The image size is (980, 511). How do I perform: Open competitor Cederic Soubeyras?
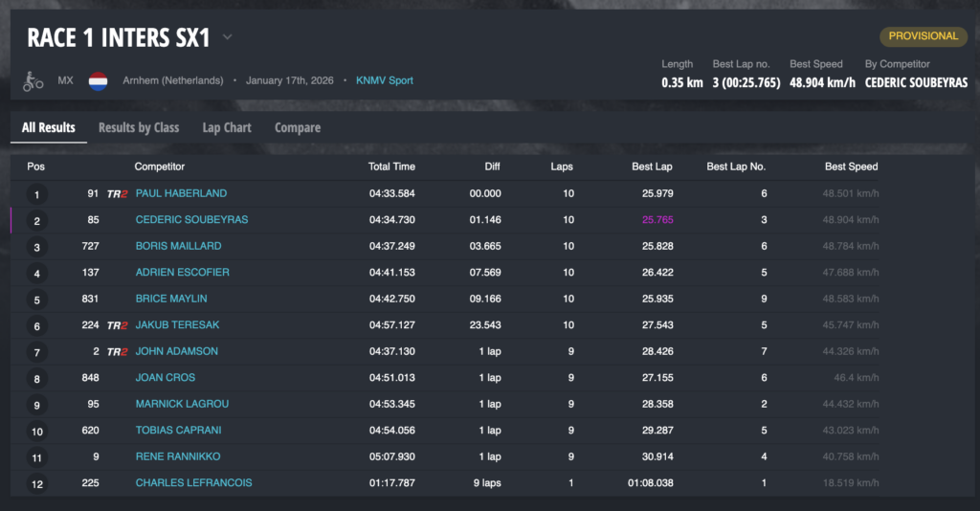(191, 220)
